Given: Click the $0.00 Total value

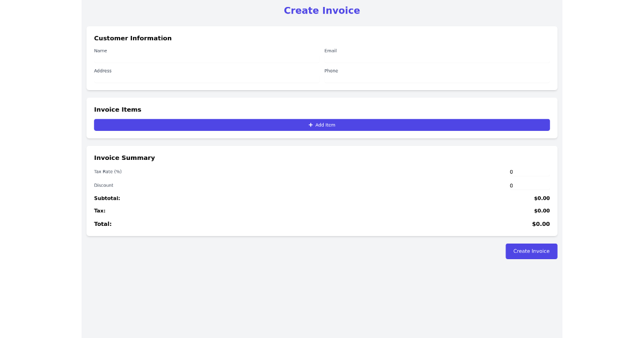Looking at the screenshot, I should pyautogui.click(x=540, y=224).
